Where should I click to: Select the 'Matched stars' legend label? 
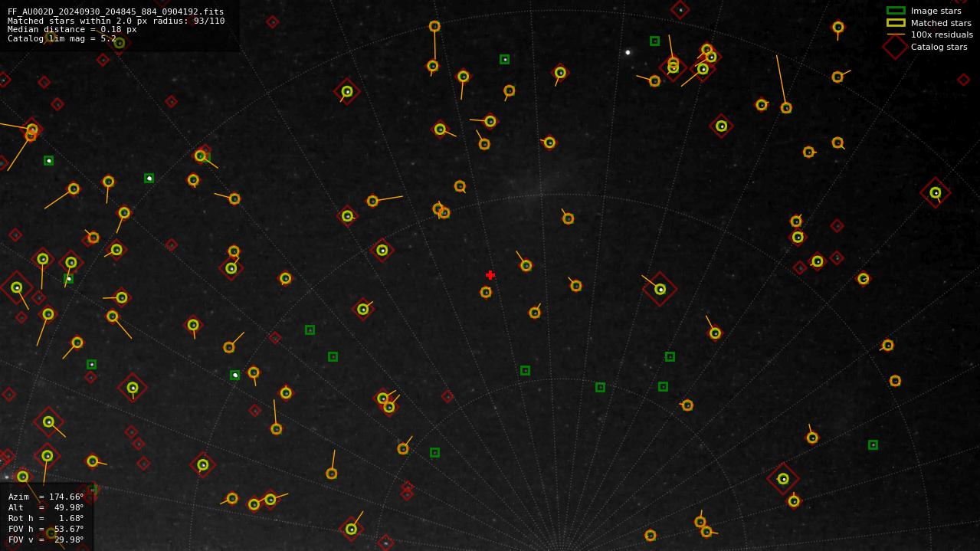coord(941,23)
